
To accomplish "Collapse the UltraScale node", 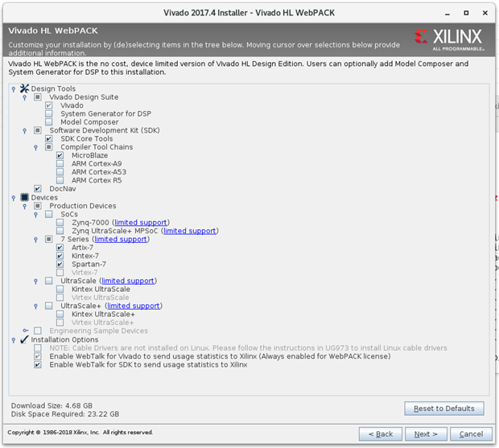I will [35, 282].
